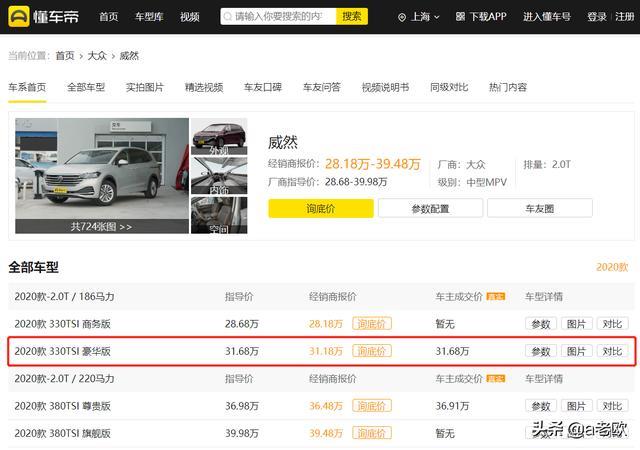Screen dimensions: 640x450
Task: Open the 上海 city dropdown
Action: 425,17
